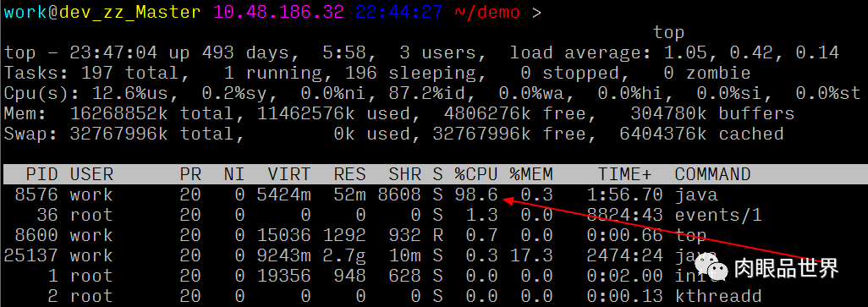The height and width of the screenshot is (307, 868).
Task: Select the USER column header
Action: pyautogui.click(x=91, y=174)
